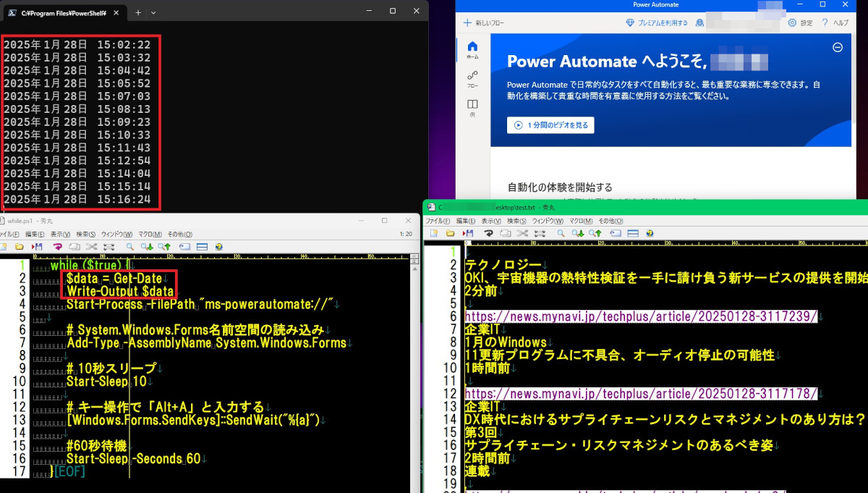Find next icon in test.txt editor toolbar
The width and height of the screenshot is (868, 493).
coord(578,233)
